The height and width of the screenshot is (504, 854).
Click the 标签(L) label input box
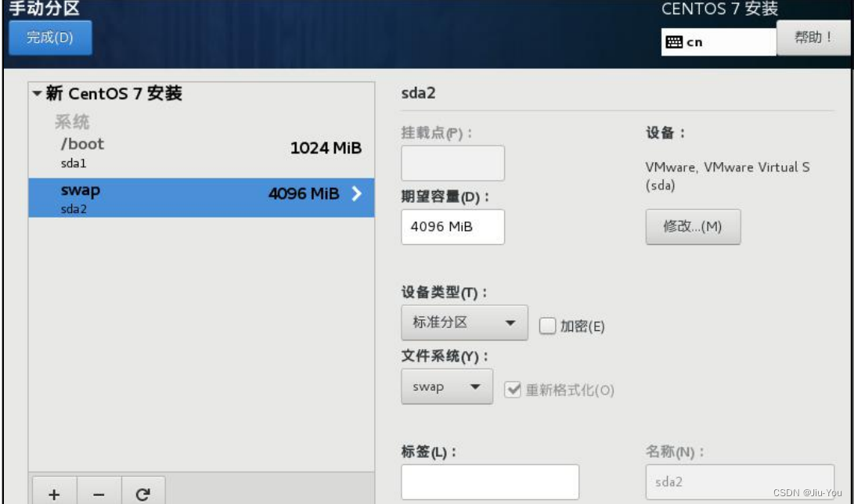(x=490, y=484)
